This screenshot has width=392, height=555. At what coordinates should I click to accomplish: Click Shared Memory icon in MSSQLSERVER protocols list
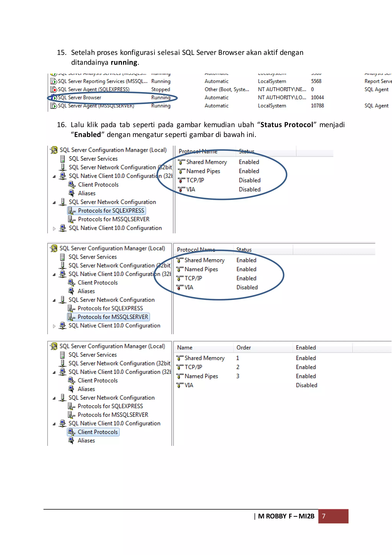tap(180, 260)
